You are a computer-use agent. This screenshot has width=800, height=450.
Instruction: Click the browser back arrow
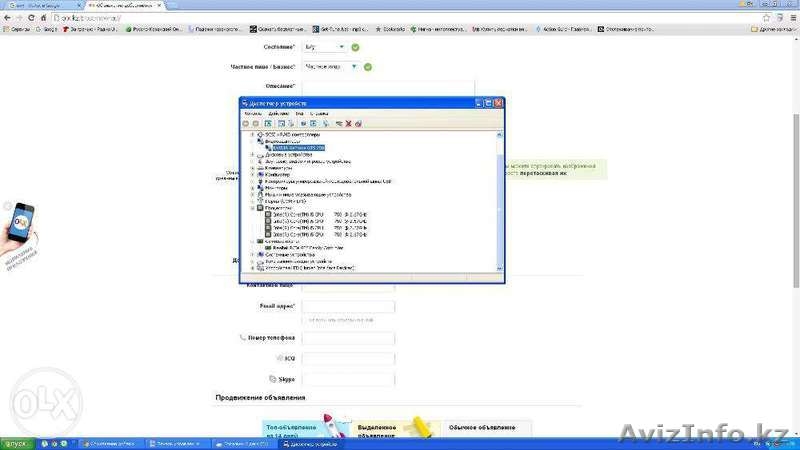click(8, 18)
